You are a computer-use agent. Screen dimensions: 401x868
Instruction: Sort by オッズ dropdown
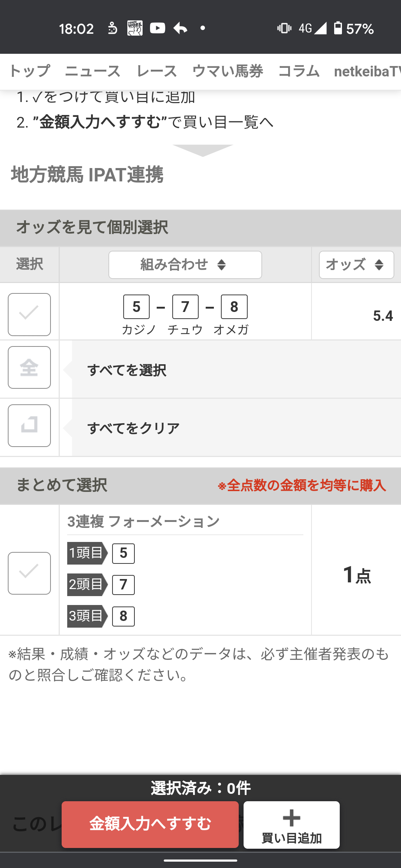pyautogui.click(x=356, y=265)
